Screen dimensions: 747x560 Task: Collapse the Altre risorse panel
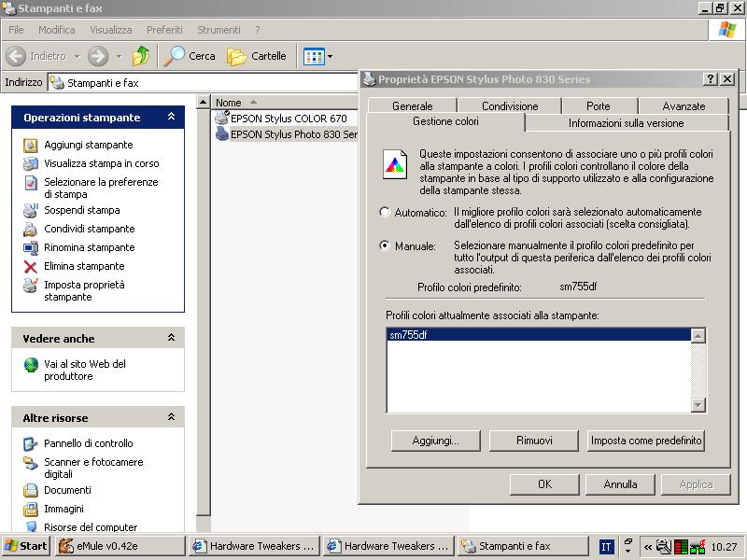(172, 417)
